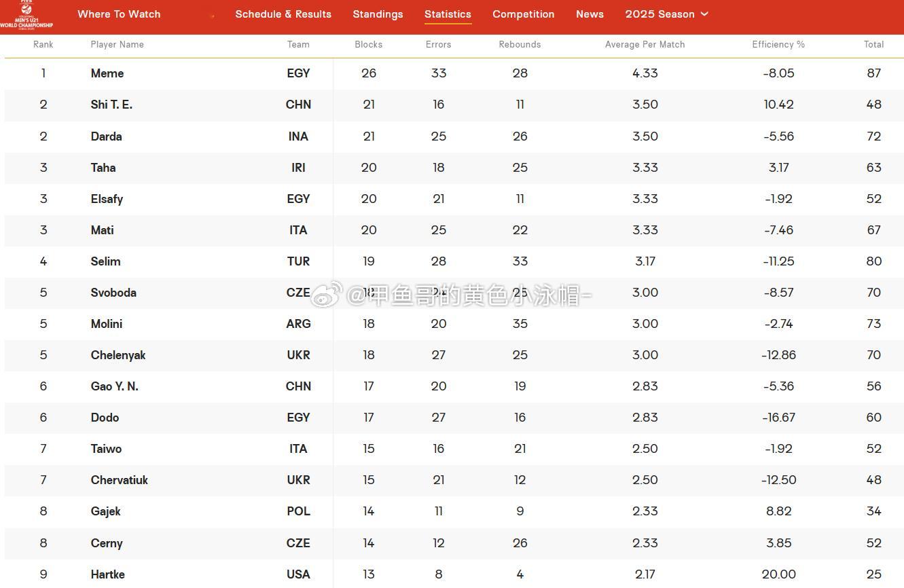Screen dimensions: 904x588
Task: Open player Shi T. E. row
Action: 454,105
